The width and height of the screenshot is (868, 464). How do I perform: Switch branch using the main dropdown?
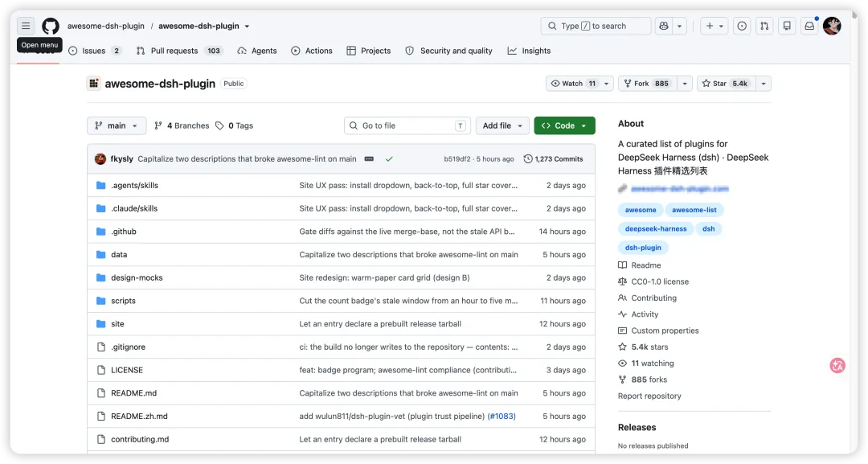coord(117,125)
